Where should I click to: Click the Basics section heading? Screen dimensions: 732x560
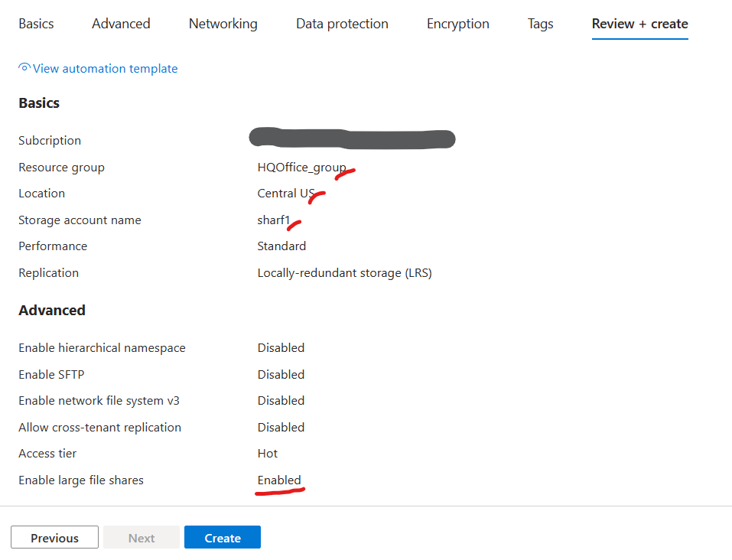39,103
